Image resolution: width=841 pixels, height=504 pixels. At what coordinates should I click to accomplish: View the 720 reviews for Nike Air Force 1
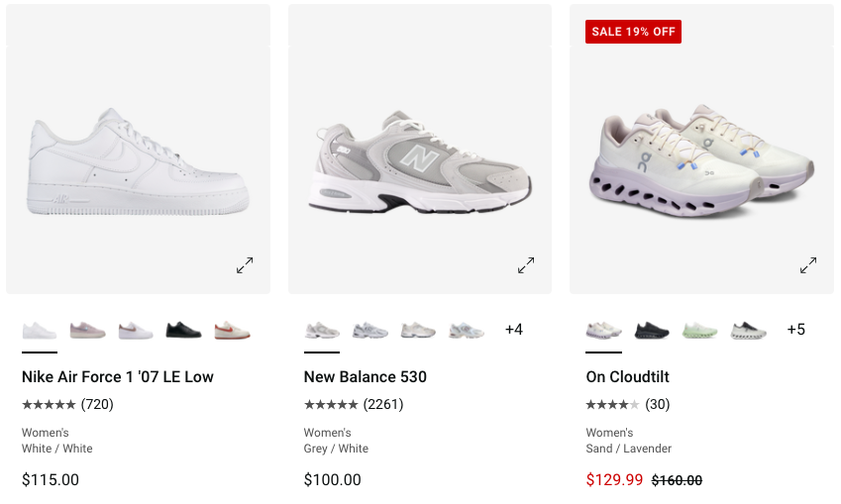(67, 404)
